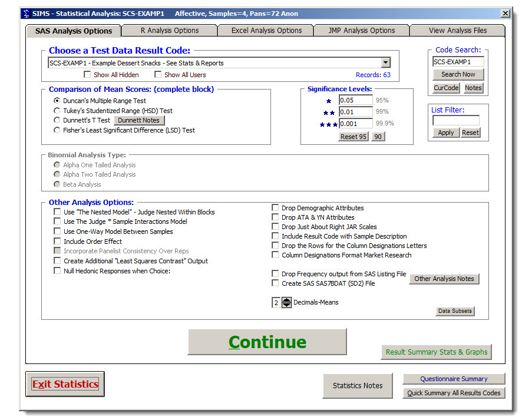Image resolution: width=522 pixels, height=420 pixels.
Task: Check Include Result Code with Sample Description
Action: [275, 236]
